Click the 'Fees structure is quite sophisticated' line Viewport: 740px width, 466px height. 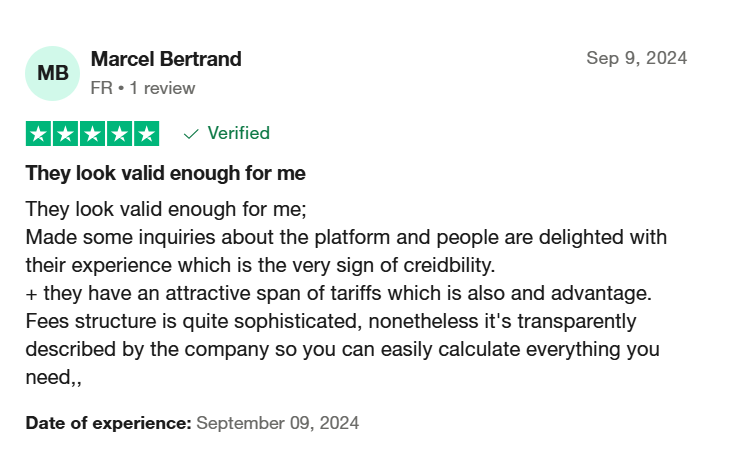click(331, 322)
